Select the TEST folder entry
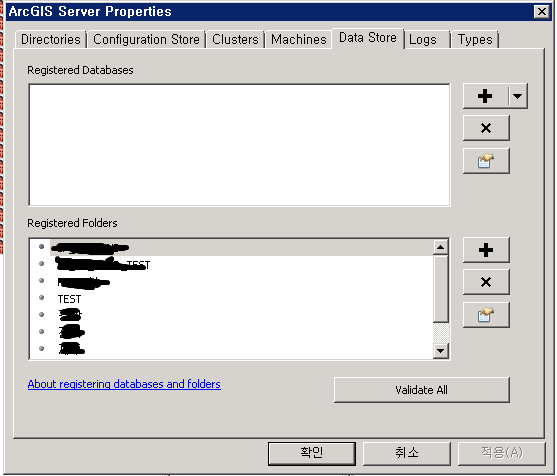Image resolution: width=557 pixels, height=476 pixels. coord(69,299)
